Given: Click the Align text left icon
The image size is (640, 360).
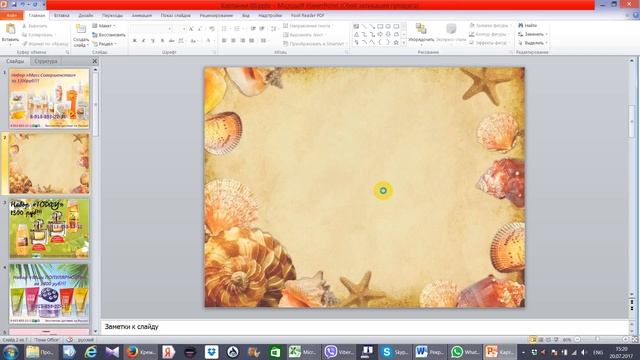Looking at the screenshot, I should tap(224, 41).
